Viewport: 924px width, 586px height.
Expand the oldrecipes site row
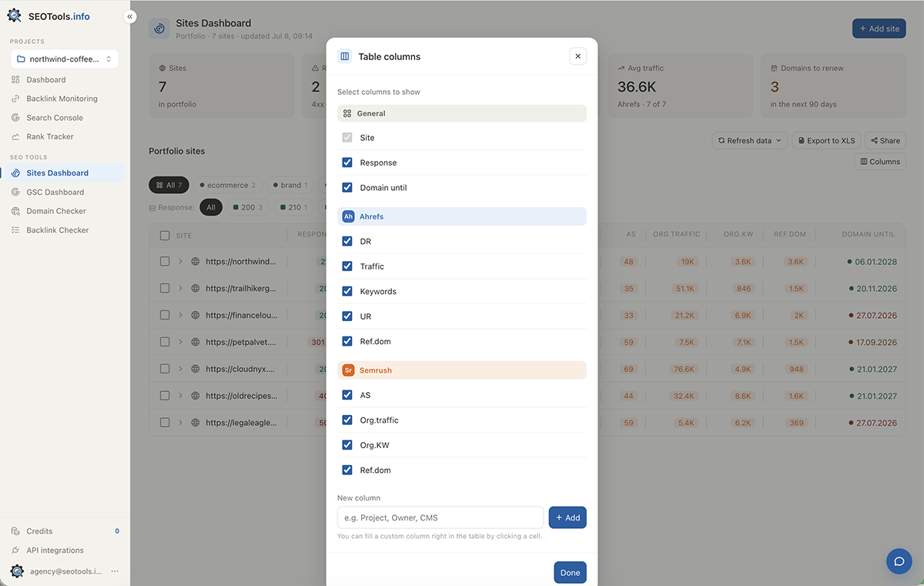180,396
